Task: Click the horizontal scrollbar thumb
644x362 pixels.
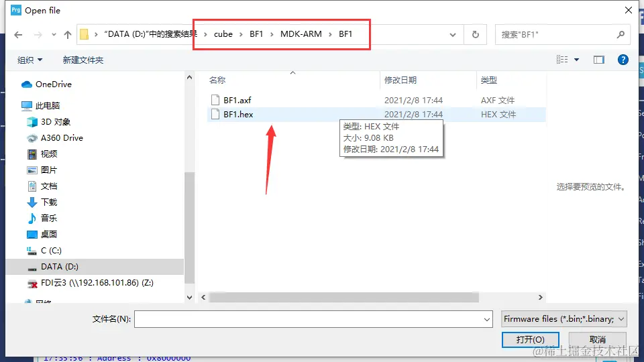Action: click(344, 297)
